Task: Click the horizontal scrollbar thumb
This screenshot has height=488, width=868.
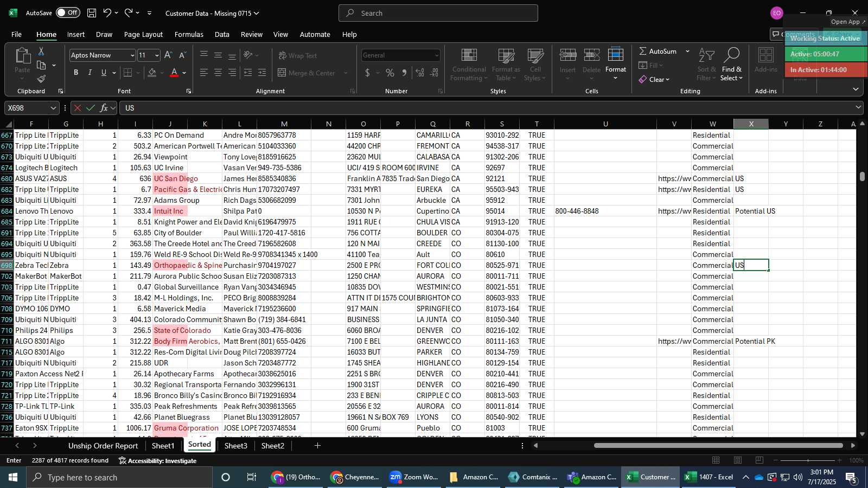Action: (x=718, y=446)
